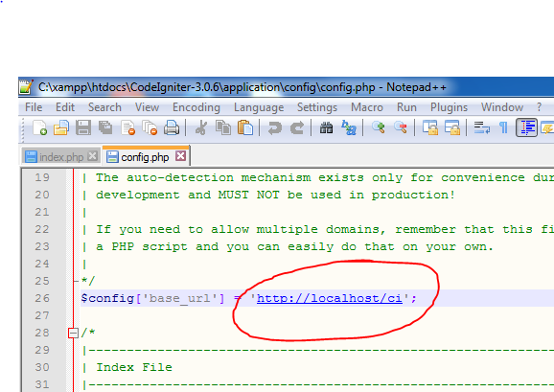Click 'The auto-detection mechanism exists' comment line
Image resolution: width=554 pixels, height=392 pixels.
[x=324, y=177]
